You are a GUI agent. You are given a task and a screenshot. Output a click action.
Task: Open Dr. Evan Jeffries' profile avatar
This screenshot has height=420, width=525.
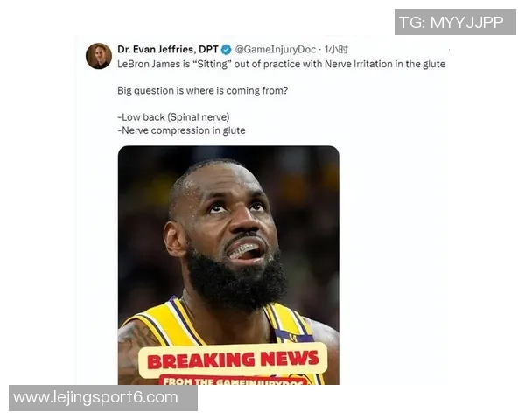[x=99, y=56]
